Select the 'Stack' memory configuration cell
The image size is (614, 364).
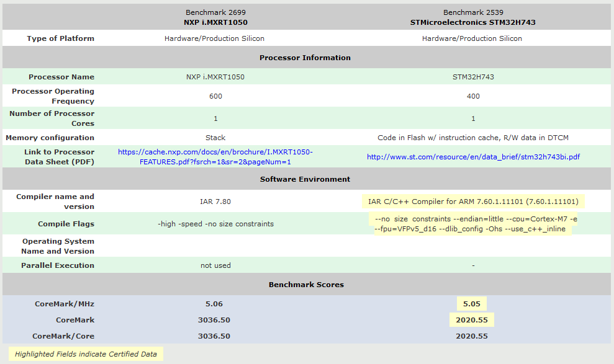point(215,138)
